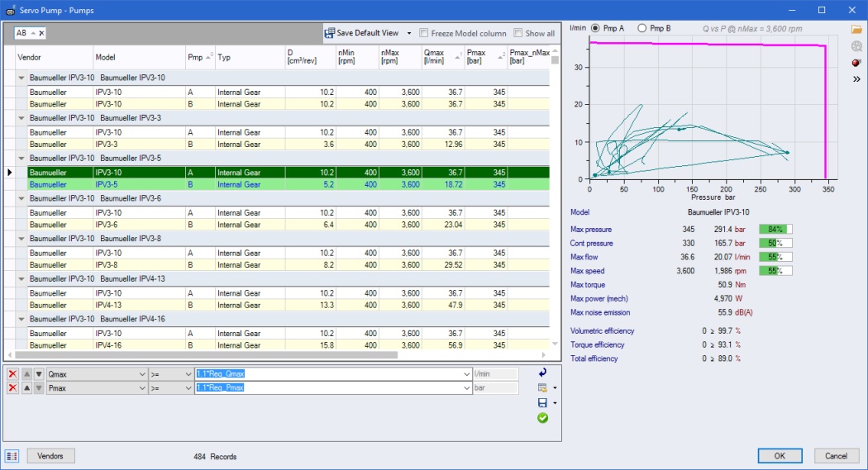The height and width of the screenshot is (470, 868).
Task: Enable the Show all checkbox
Action: coord(518,33)
